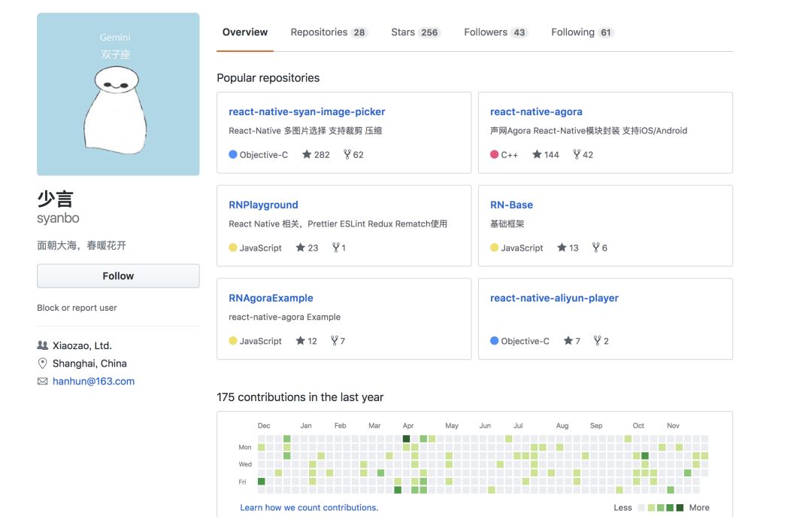This screenshot has height=517, width=812.
Task: Switch to the Repositories tab
Action: tap(329, 32)
